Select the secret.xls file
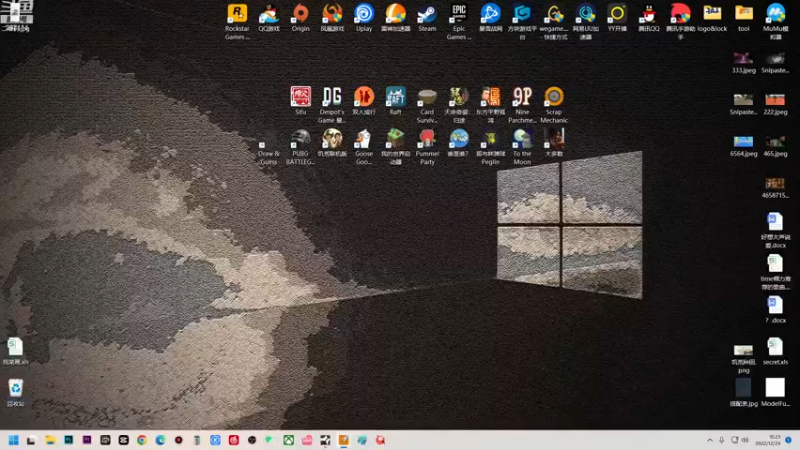This screenshot has width=800, height=450. 776,351
